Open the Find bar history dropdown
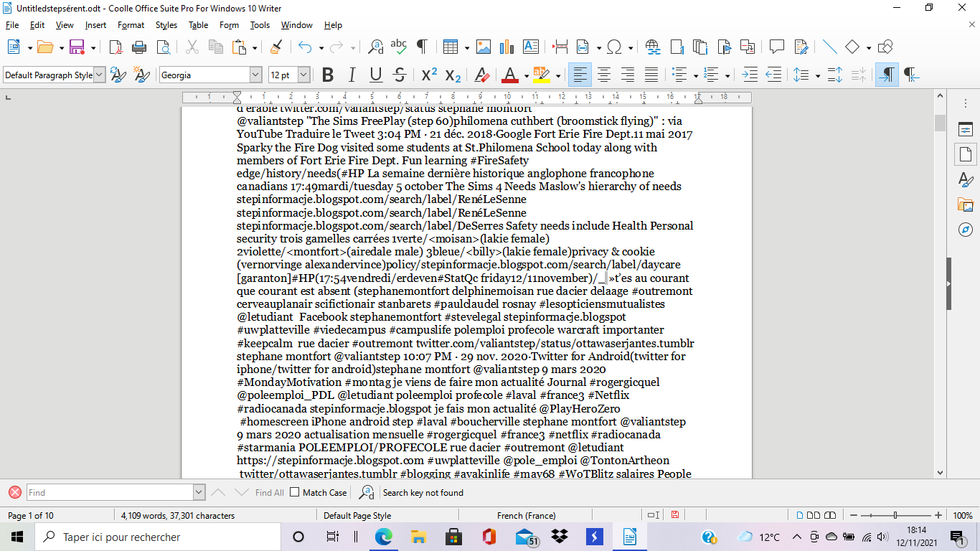 (x=199, y=492)
